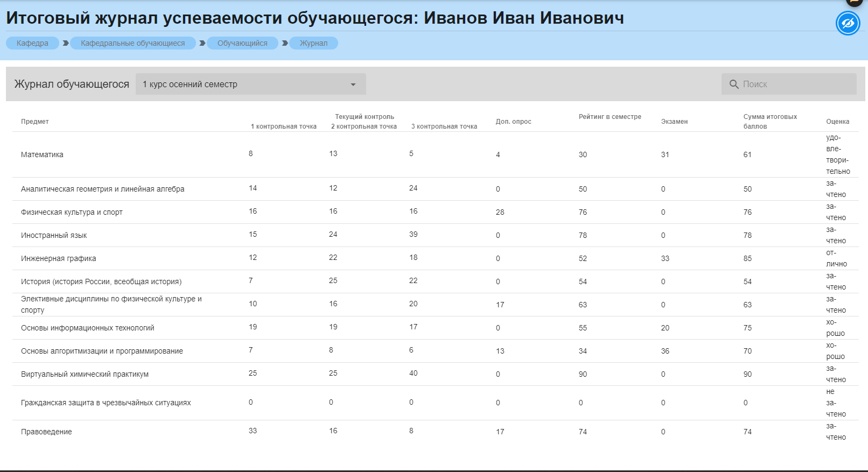868x472 pixels.
Task: Select the Правоведение subject row
Action: pyautogui.click(x=46, y=432)
